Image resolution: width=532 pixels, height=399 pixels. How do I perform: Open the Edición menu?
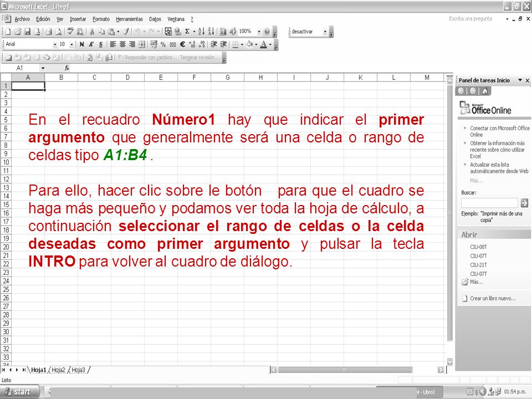point(43,19)
